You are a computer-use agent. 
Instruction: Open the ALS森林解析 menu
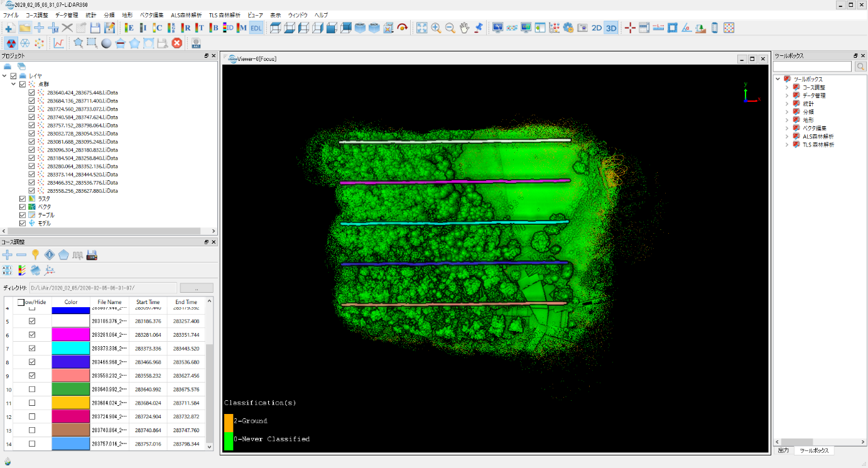point(187,14)
